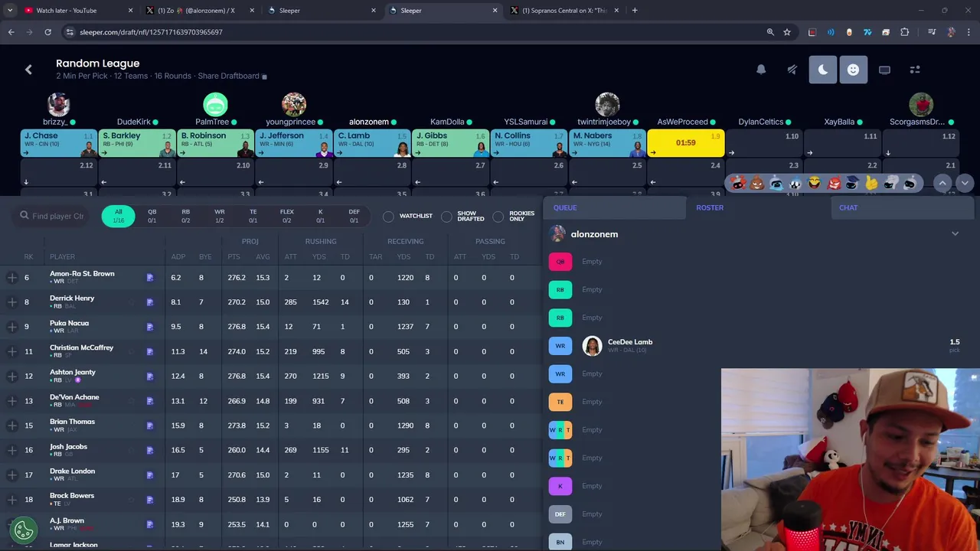Add De'Von Achane with plus icon
Viewport: 980px width, 551px height.
coord(12,400)
